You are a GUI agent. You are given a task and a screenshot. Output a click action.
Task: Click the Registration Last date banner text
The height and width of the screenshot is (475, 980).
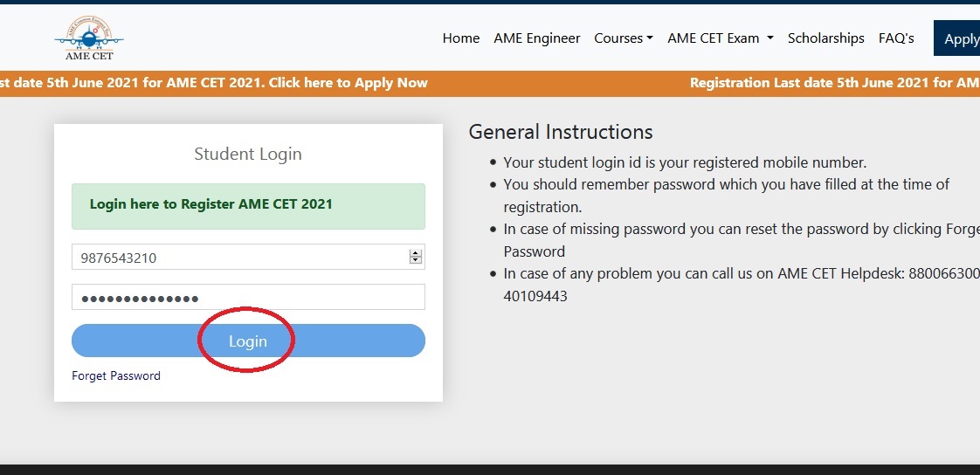(834, 82)
